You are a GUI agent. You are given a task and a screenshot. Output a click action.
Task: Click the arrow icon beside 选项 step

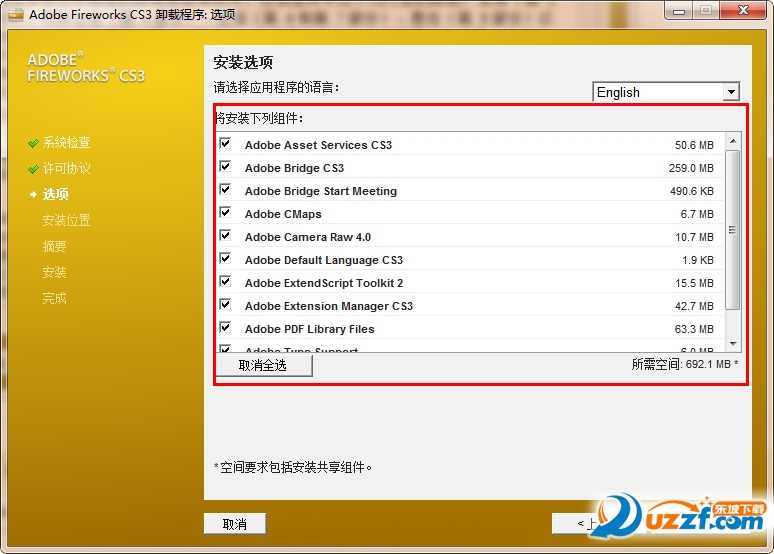tap(33, 195)
